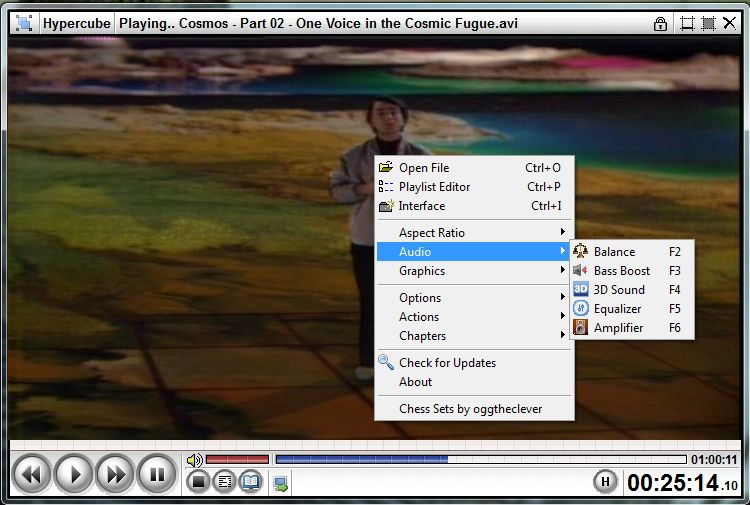
Task: Expand the Options submenu
Action: 474,298
